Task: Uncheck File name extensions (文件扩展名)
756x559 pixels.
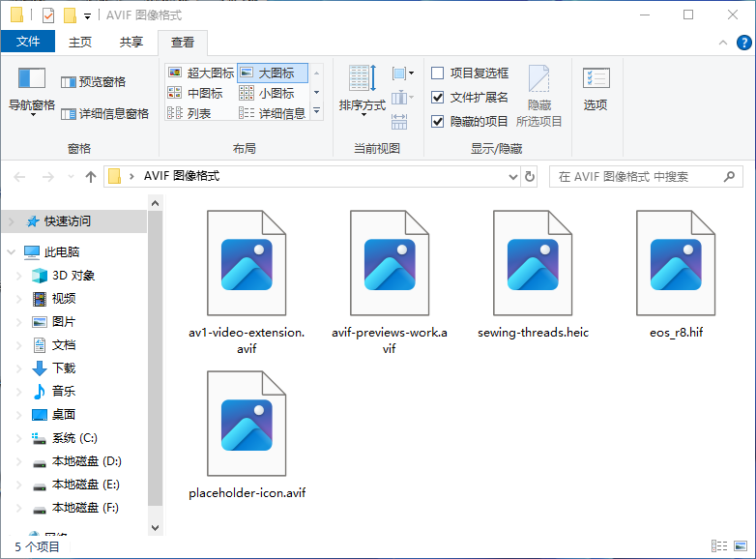Action: click(470, 98)
